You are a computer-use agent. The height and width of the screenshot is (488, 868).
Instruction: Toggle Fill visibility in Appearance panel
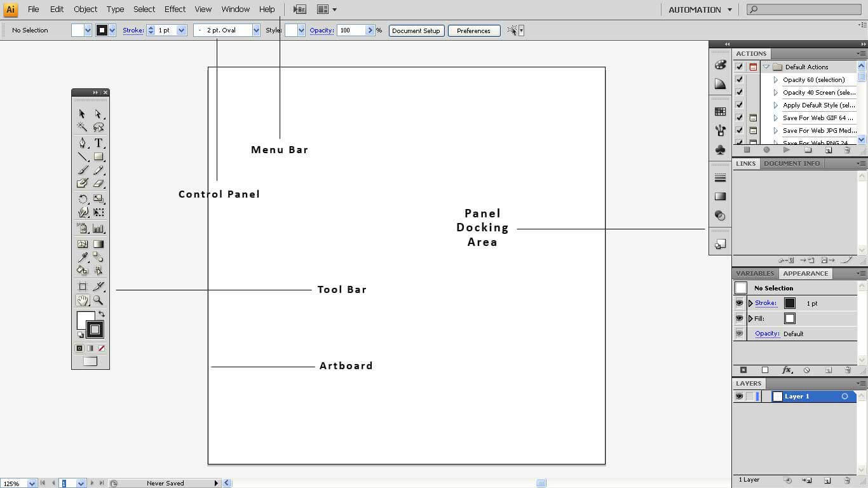coord(739,318)
